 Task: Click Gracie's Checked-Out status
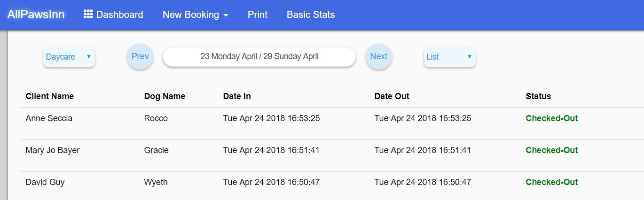(x=552, y=150)
